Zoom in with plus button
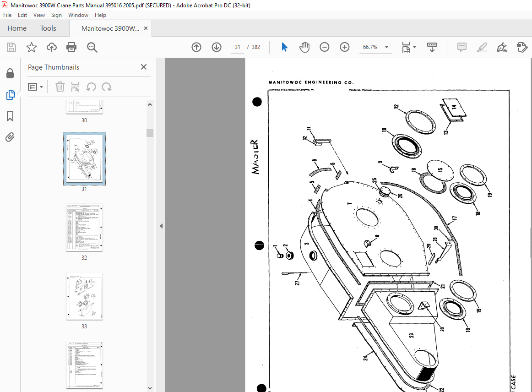Image resolution: width=532 pixels, height=392 pixels. [344, 47]
